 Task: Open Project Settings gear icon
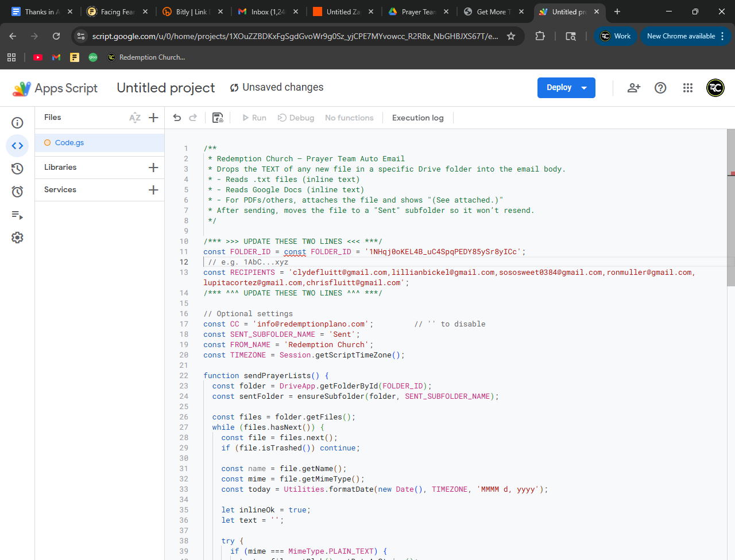coord(17,238)
